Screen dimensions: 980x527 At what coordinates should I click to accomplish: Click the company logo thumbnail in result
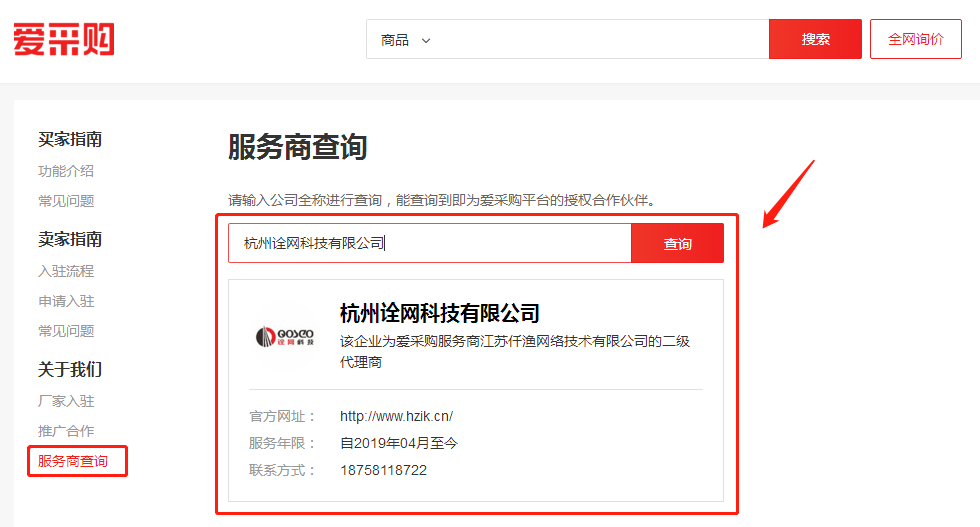point(285,337)
